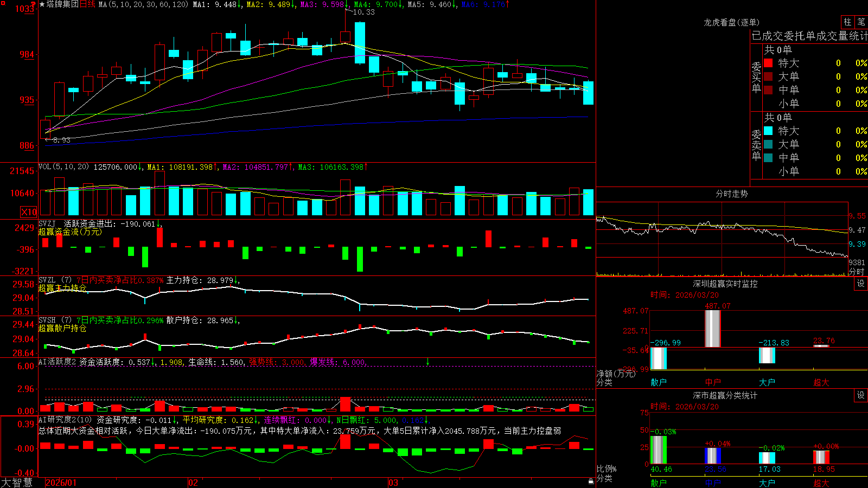Click the 2026/01 timeline date marker

(61, 483)
